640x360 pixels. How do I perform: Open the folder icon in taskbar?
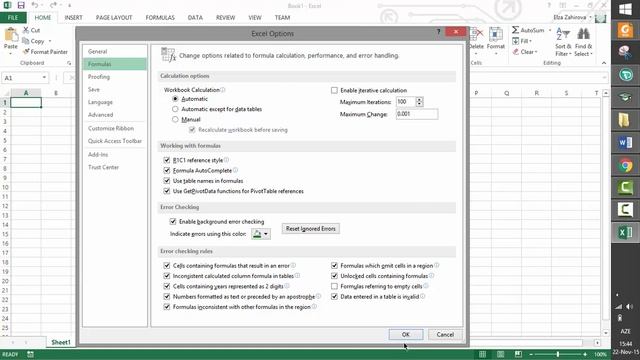pos(625,120)
